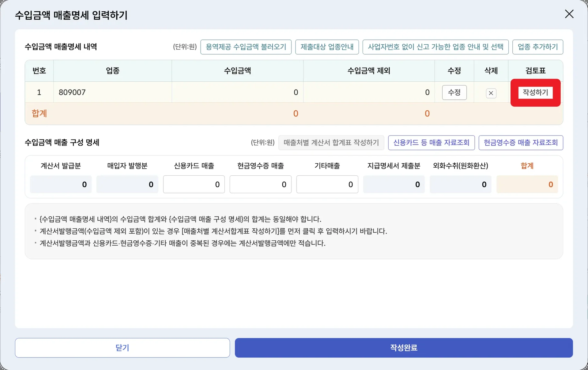
Task: Focus the 신용카드 매출 input field
Action: coord(194,184)
